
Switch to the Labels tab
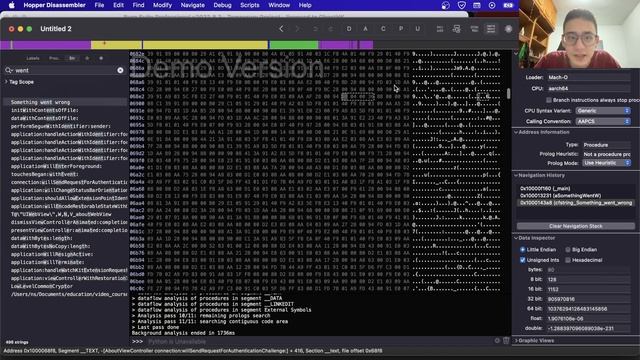tap(33, 58)
